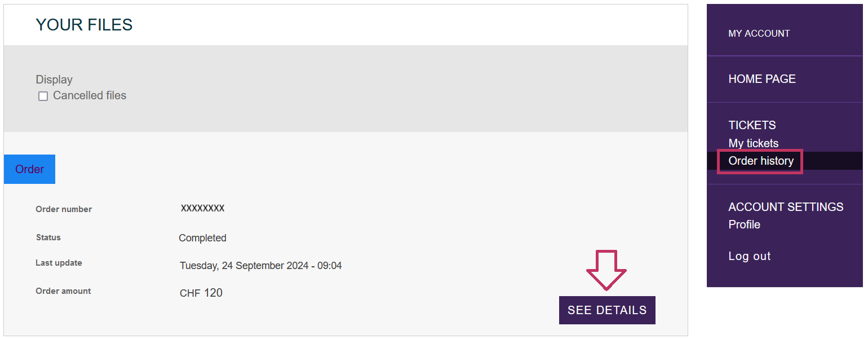Viewport: 868px width, 339px height.
Task: Click the order number XXXXXXXX value
Action: point(202,209)
